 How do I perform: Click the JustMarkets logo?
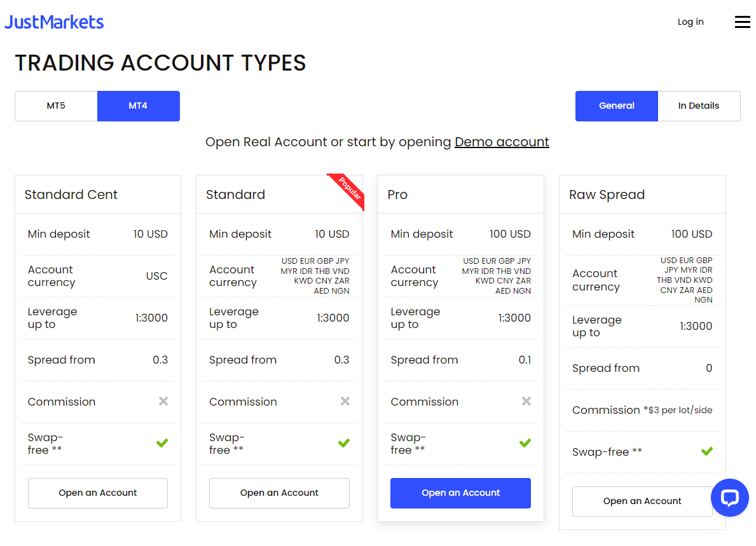click(x=54, y=22)
